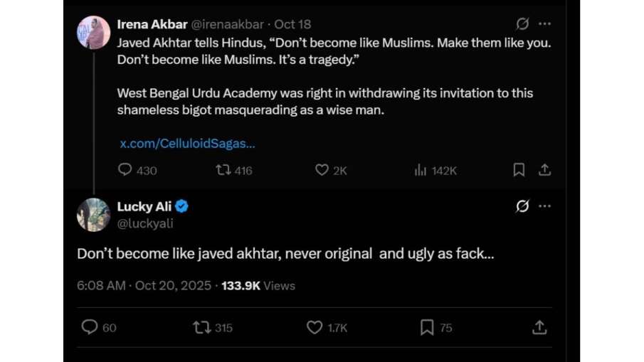Click Lucky Ali's profile picture
Image resolution: width=644 pixels, height=362 pixels.
(93, 215)
